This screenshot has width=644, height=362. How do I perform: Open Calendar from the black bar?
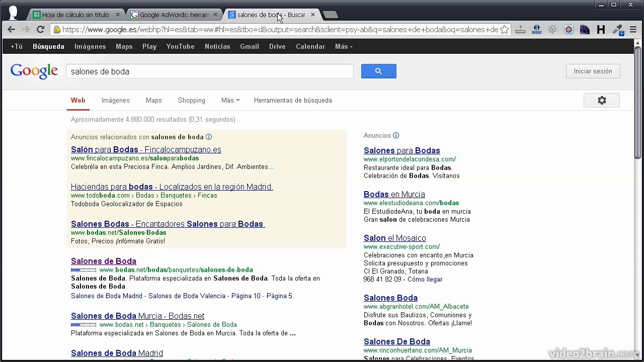pos(310,46)
